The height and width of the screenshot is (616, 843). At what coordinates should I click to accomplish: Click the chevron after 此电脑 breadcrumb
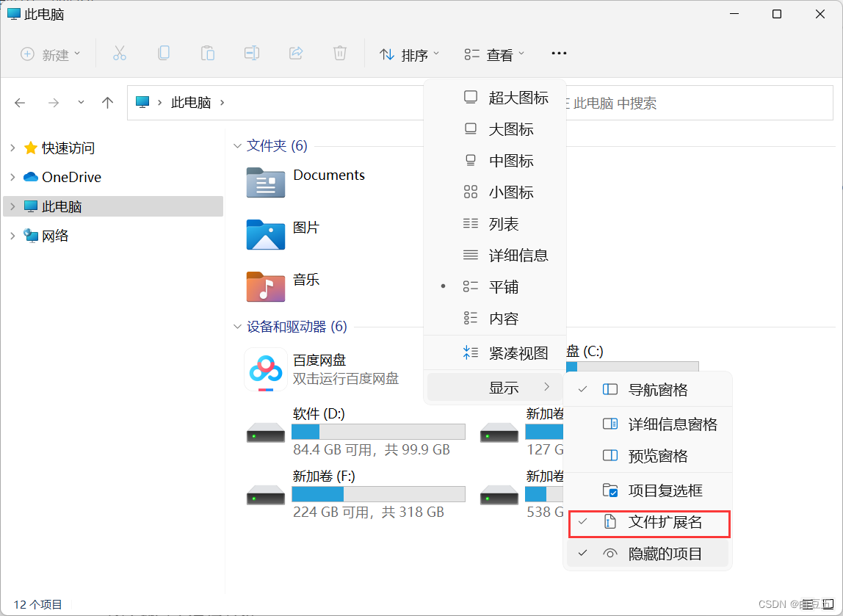coord(222,102)
